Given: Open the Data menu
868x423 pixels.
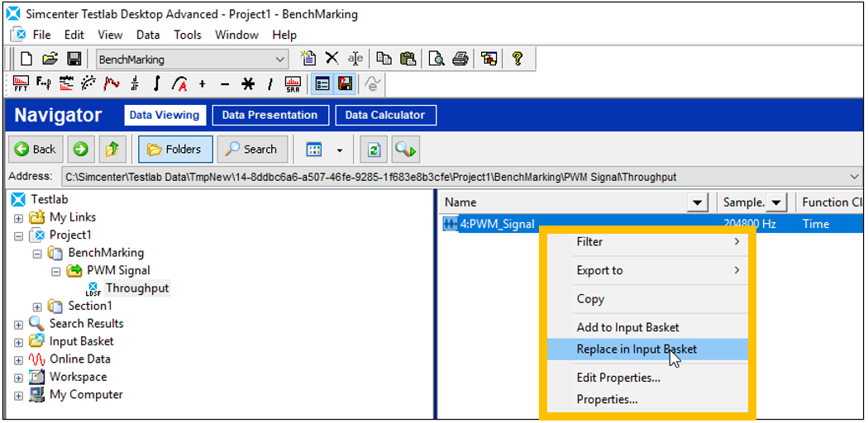Looking at the screenshot, I should pos(148,35).
